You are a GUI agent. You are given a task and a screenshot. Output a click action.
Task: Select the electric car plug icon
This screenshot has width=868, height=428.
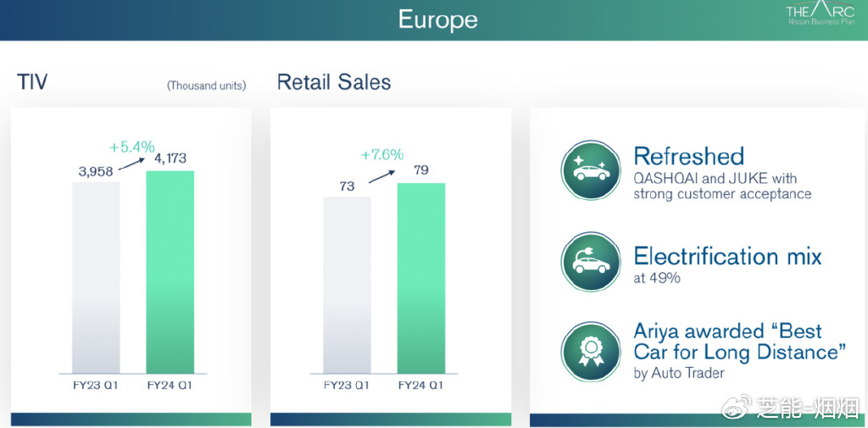coord(591,262)
